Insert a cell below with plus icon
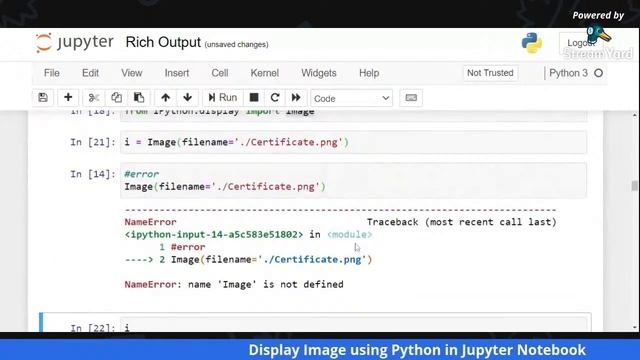Image resolution: width=640 pixels, height=360 pixels. tap(68, 98)
